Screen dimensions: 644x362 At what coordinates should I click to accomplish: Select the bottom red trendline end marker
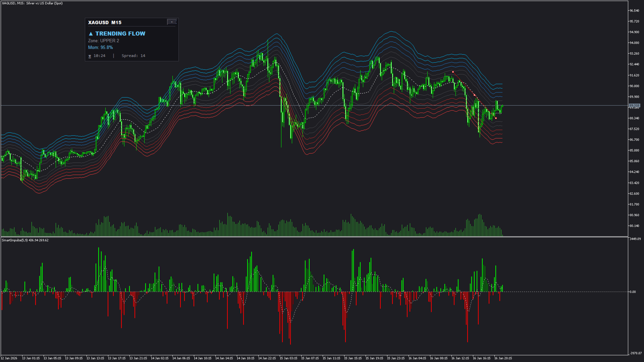tap(496, 118)
